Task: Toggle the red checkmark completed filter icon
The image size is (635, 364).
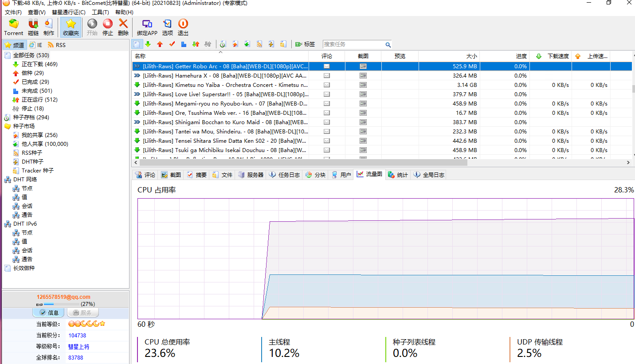Action: (x=172, y=44)
